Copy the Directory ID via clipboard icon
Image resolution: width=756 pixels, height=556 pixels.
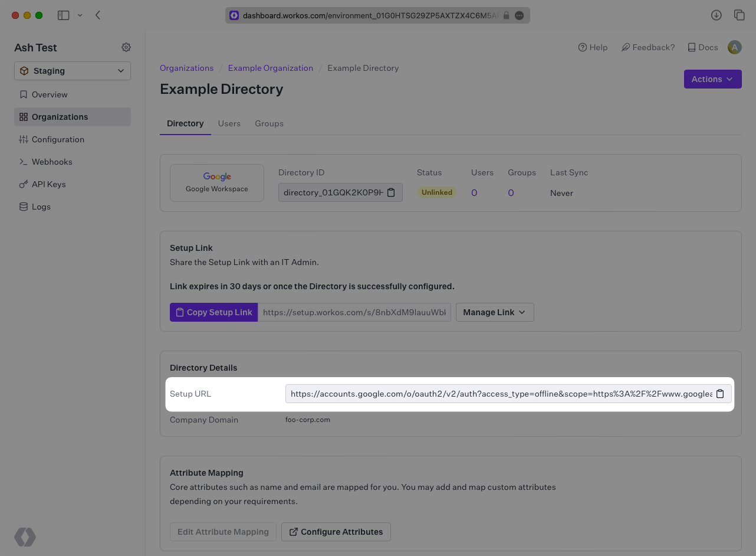tap(391, 193)
